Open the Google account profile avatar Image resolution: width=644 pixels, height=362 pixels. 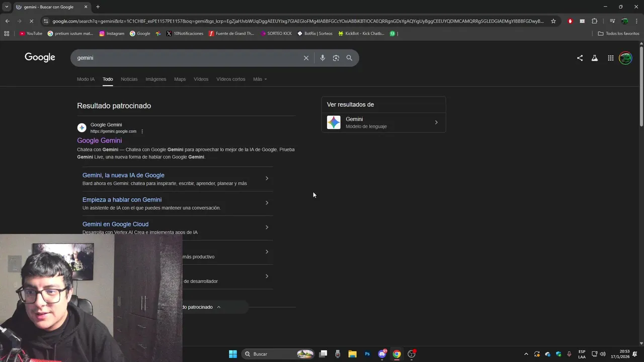tap(625, 58)
